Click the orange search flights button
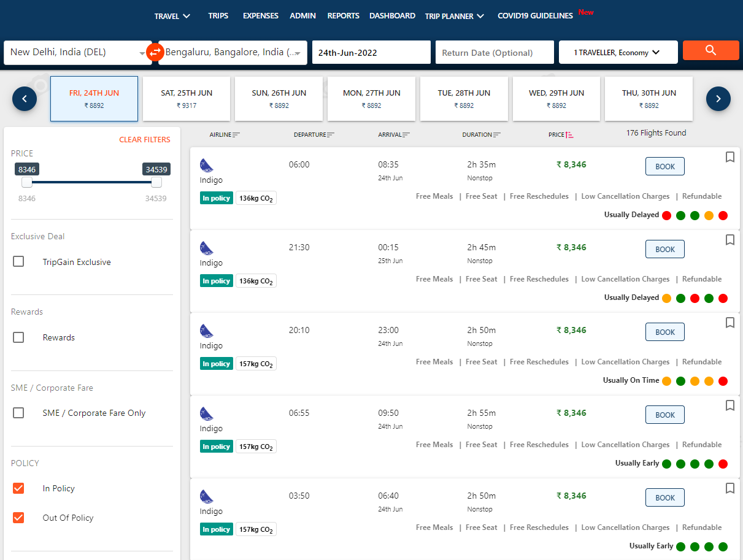The width and height of the screenshot is (743, 560). coord(710,50)
